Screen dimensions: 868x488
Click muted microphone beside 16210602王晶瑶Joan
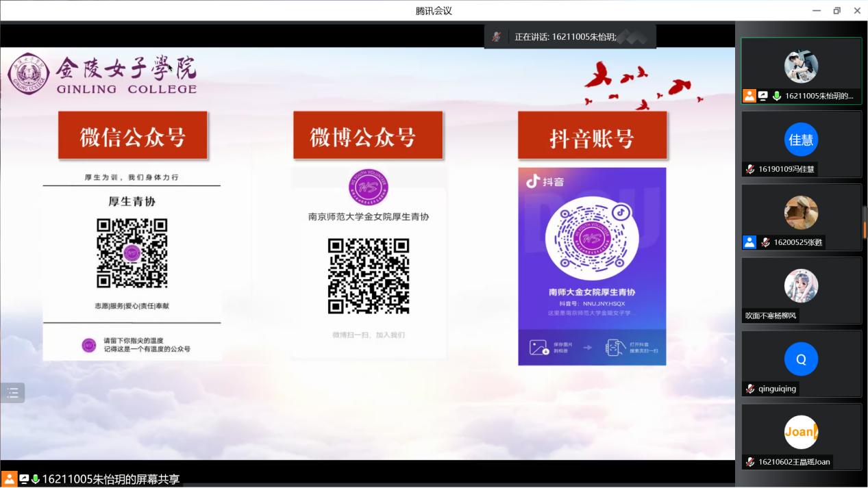point(751,462)
